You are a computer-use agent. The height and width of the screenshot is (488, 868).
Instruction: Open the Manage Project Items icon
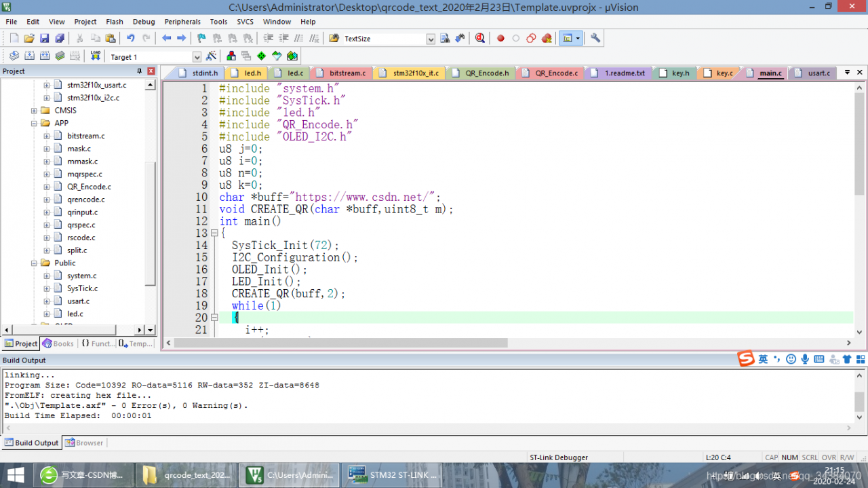231,56
